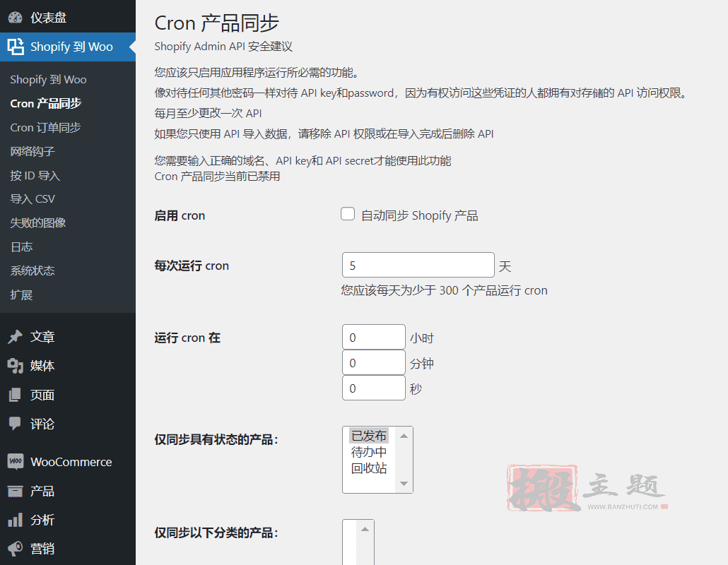Select 待办中 in status list
Viewport: 728px width, 565px height.
[x=369, y=452]
